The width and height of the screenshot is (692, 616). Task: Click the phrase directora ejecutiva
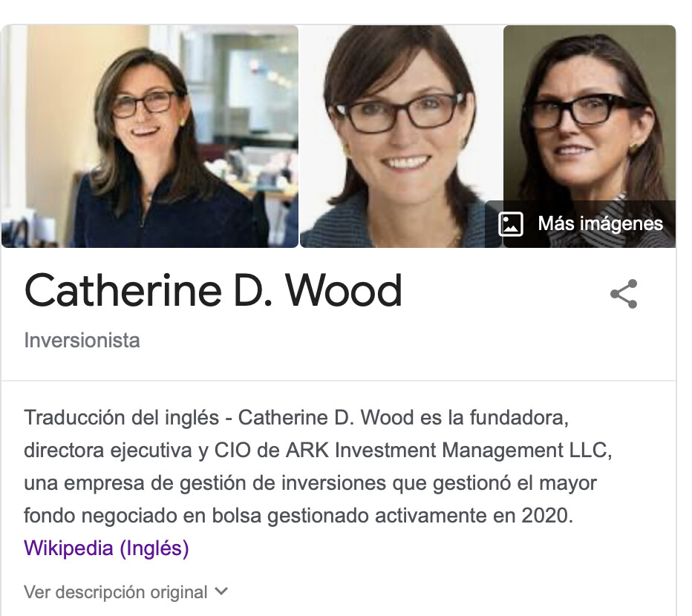[x=108, y=450]
